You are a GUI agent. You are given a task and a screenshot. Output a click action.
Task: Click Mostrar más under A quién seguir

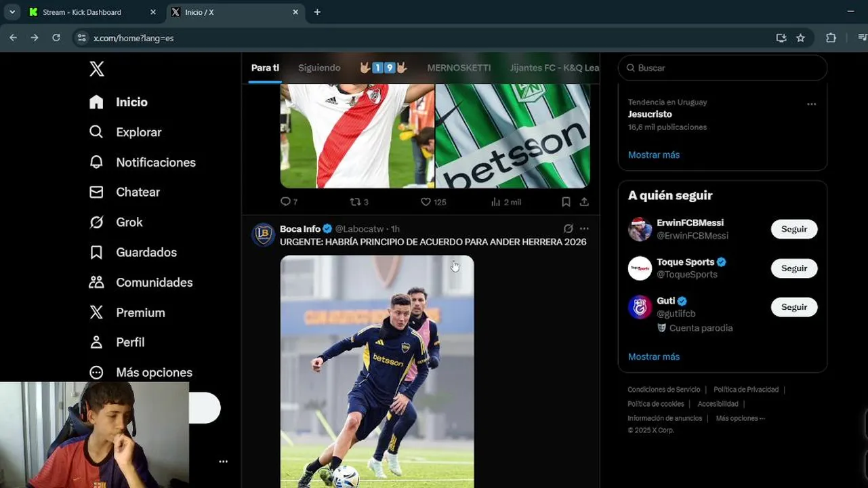click(x=654, y=357)
